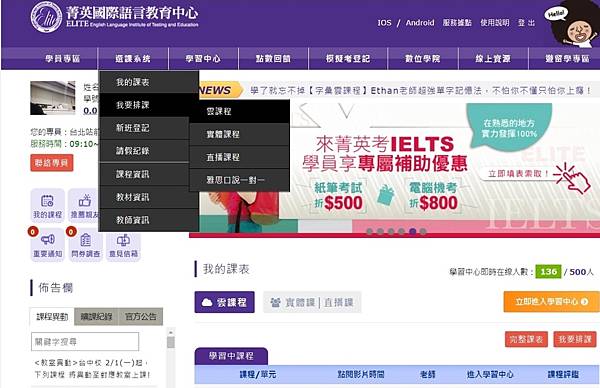Select 新班登記 in the dropdown menu
The height and width of the screenshot is (388, 600).
[144, 128]
